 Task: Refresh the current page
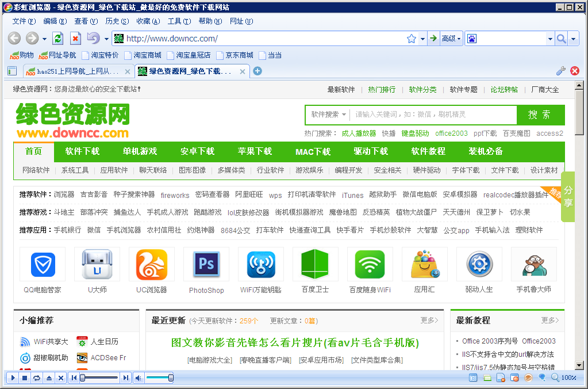coord(56,39)
